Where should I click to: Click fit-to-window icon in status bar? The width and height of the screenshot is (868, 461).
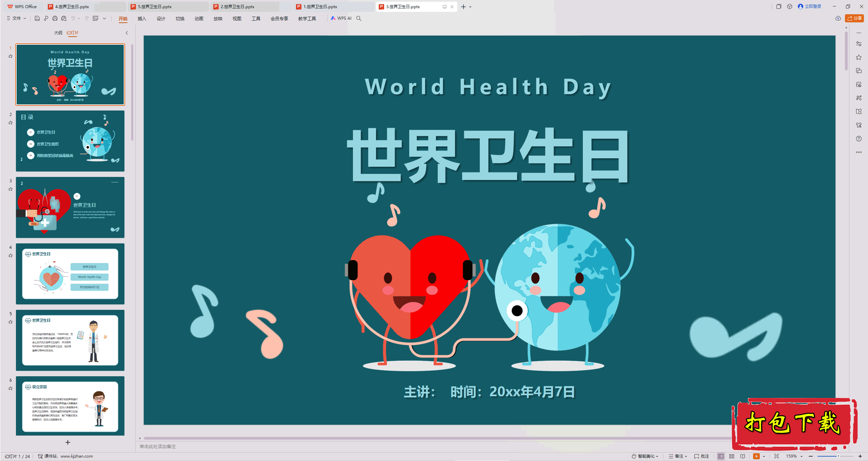(x=777, y=456)
